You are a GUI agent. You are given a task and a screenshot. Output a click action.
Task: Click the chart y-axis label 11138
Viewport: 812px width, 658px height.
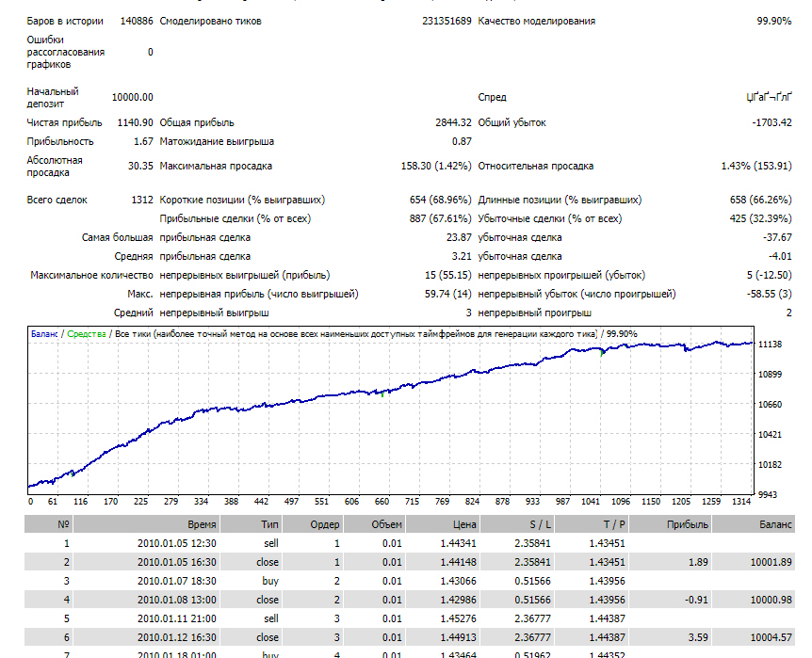[x=770, y=345]
